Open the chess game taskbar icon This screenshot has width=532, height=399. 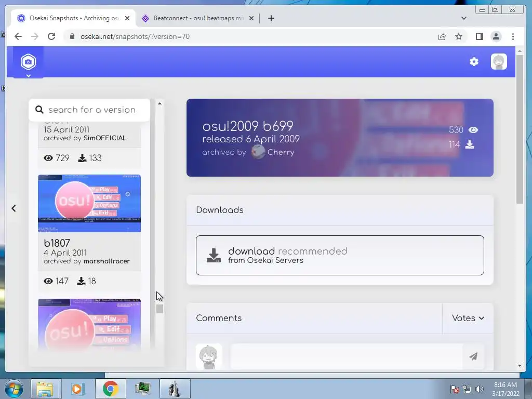[x=175, y=389]
